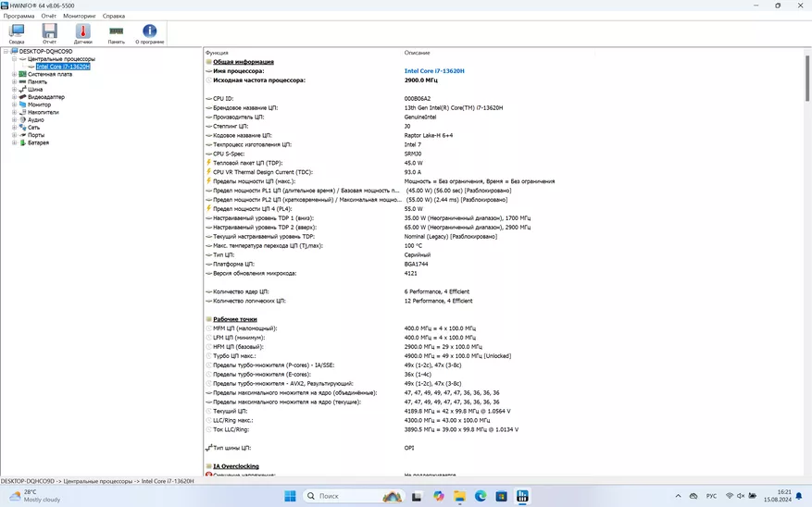The height and width of the screenshot is (507, 812).
Task: Click the Отчёт save report toolbar icon
Action: pyautogui.click(x=49, y=33)
